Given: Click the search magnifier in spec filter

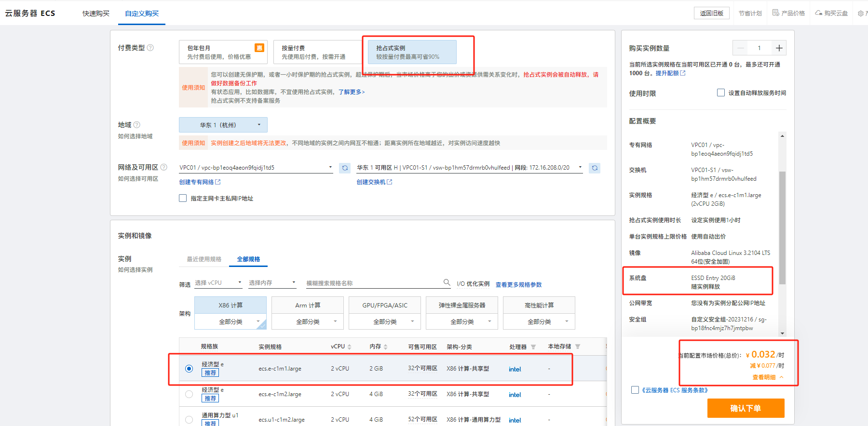Looking at the screenshot, I should point(447,282).
